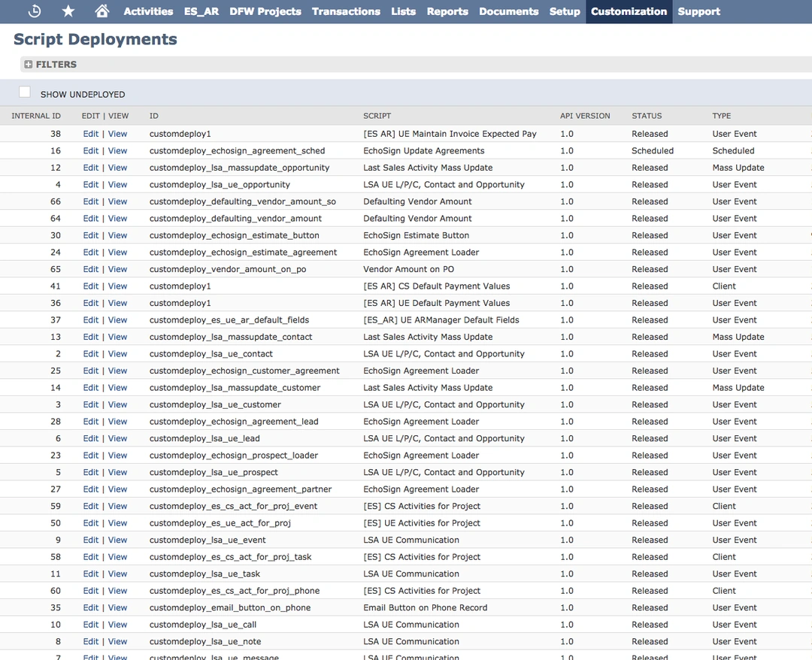Open the Transactions menu

pos(346,11)
